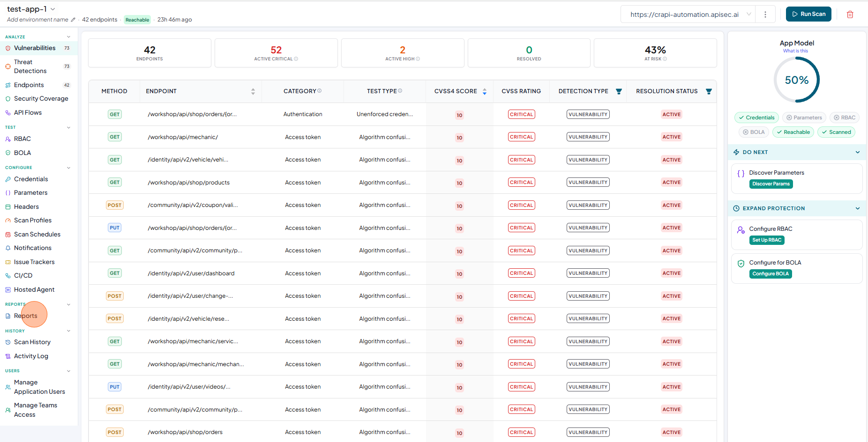Click the Detection Type filter icon

[x=619, y=91]
